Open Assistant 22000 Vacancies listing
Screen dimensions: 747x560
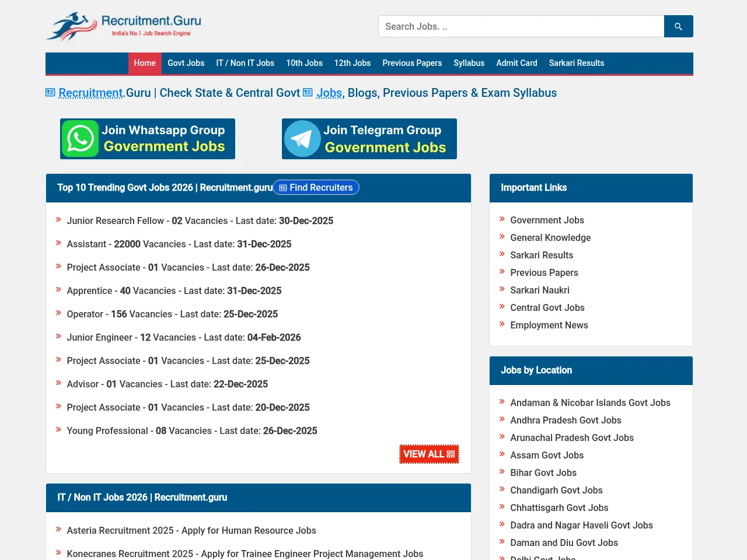click(179, 244)
